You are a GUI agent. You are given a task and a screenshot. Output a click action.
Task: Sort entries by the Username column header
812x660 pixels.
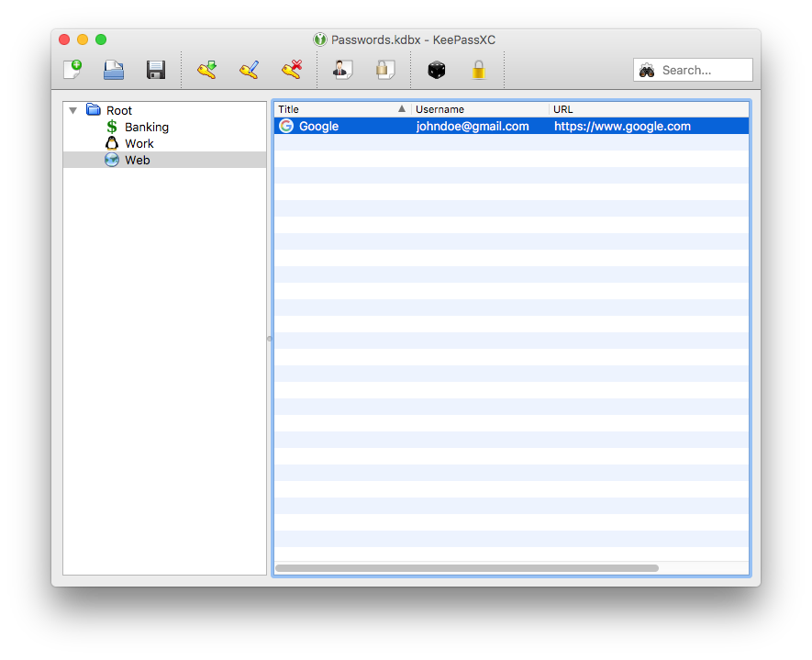point(480,109)
